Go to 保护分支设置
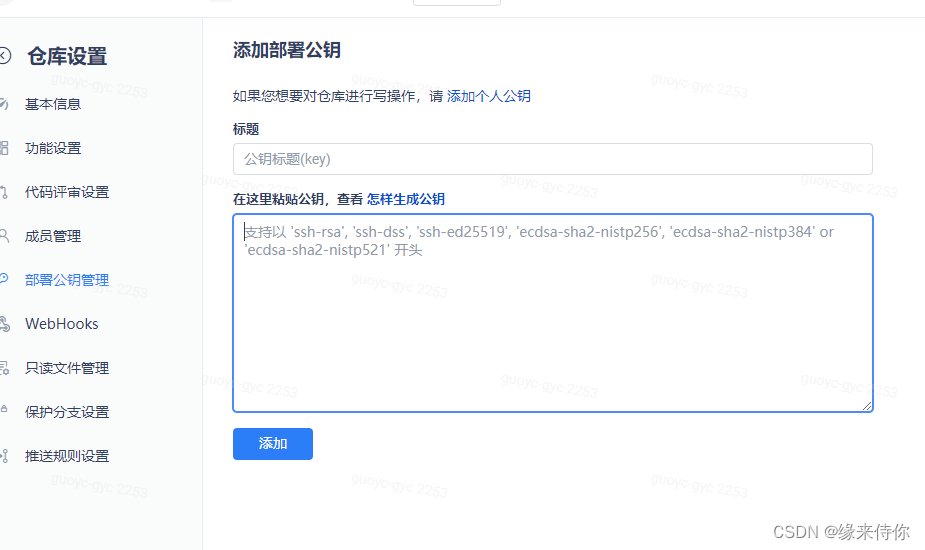 67,412
